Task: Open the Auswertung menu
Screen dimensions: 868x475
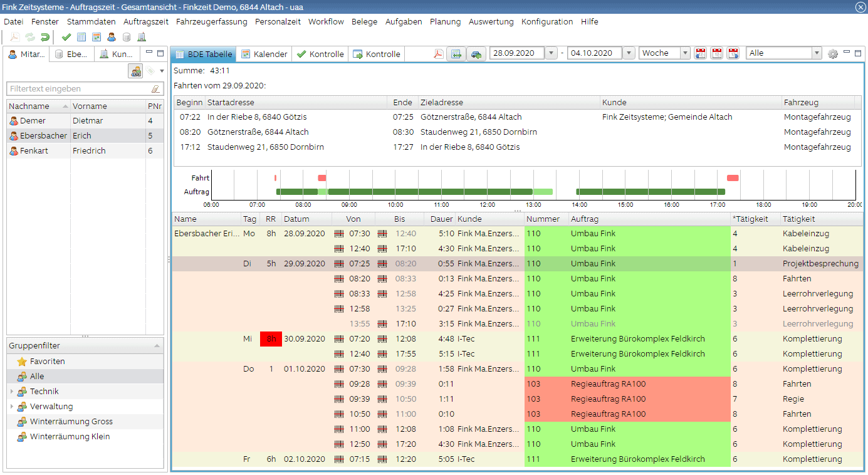Action: [x=491, y=21]
